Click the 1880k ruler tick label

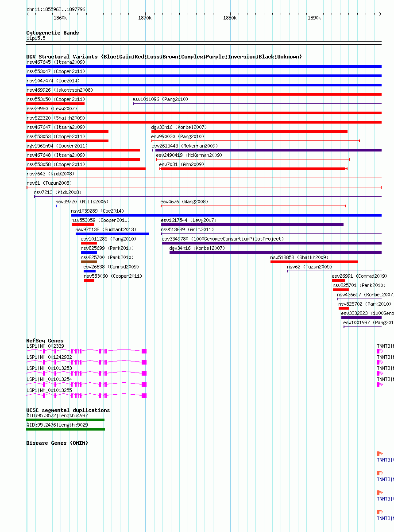click(229, 18)
